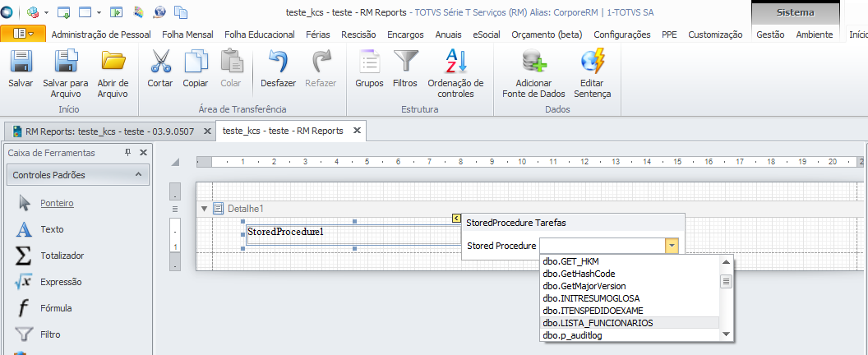Screen dimensions: 868x355
Task: Open dropdown arrow beside cubes icon
Action: tap(46, 12)
